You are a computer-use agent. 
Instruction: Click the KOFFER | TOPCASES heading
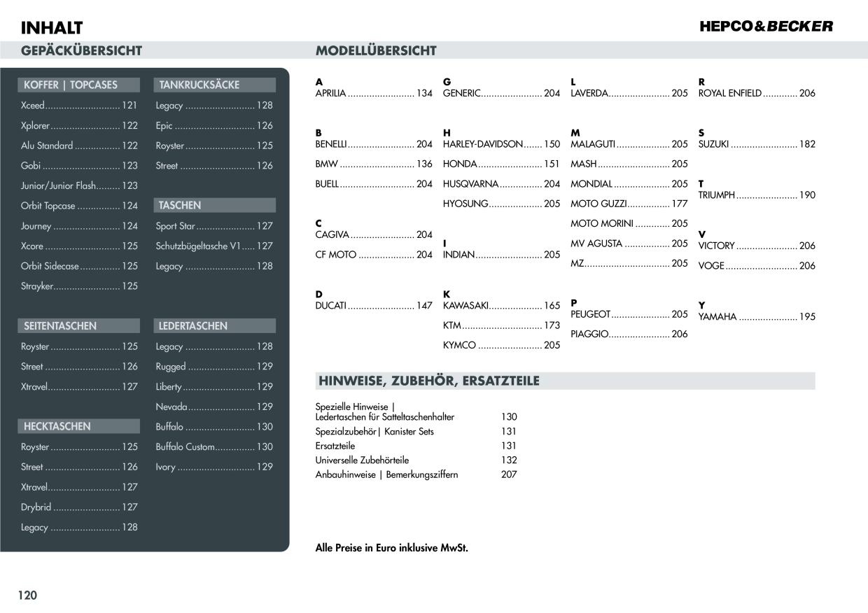[78, 85]
